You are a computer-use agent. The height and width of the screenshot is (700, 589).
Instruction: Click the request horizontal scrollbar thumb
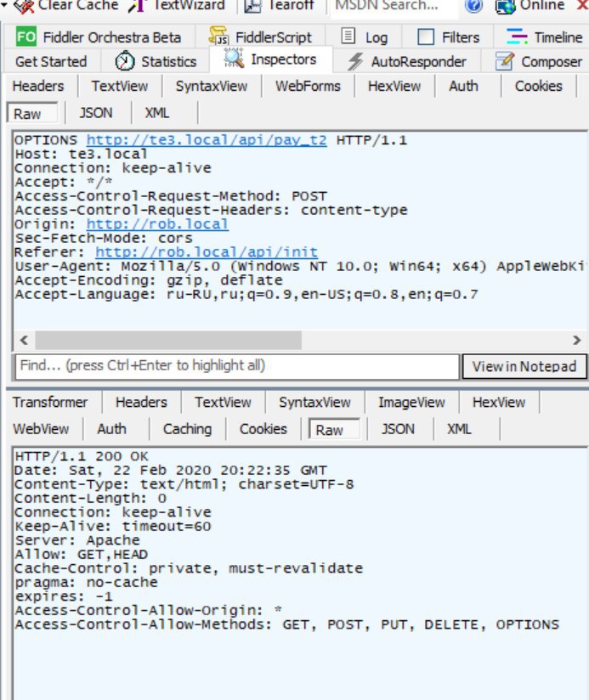[x=168, y=340]
